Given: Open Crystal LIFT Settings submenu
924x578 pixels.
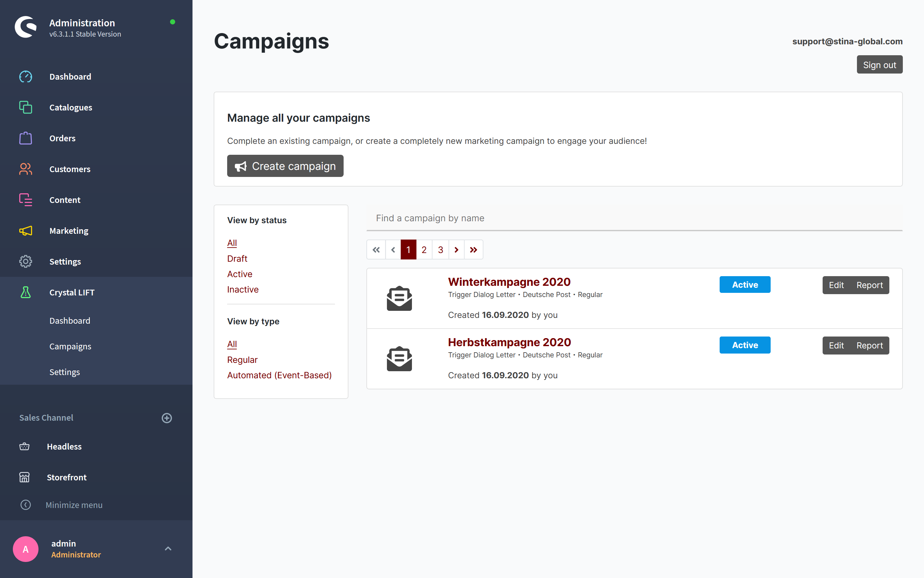Looking at the screenshot, I should tap(64, 372).
